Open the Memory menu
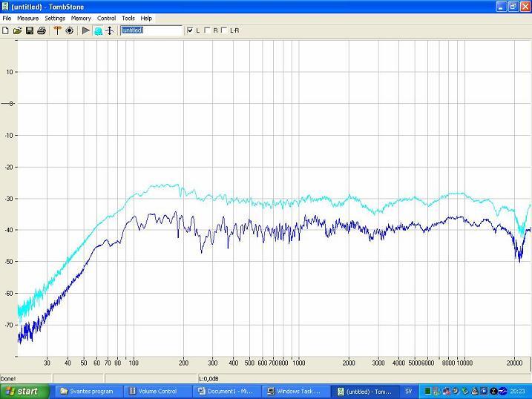This screenshot has height=399, width=532. click(81, 19)
